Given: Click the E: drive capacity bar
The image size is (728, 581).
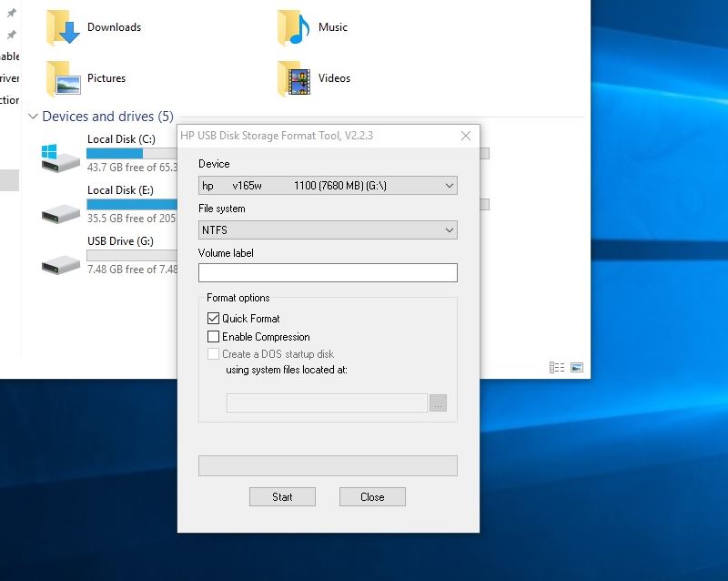Looking at the screenshot, I should click(x=132, y=205).
